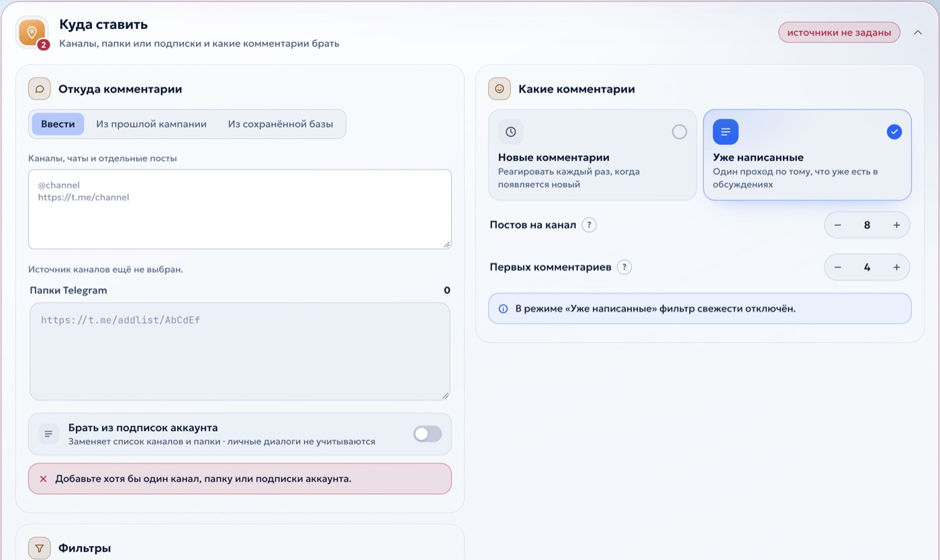Click the help icon next to Постов на канал

click(589, 225)
